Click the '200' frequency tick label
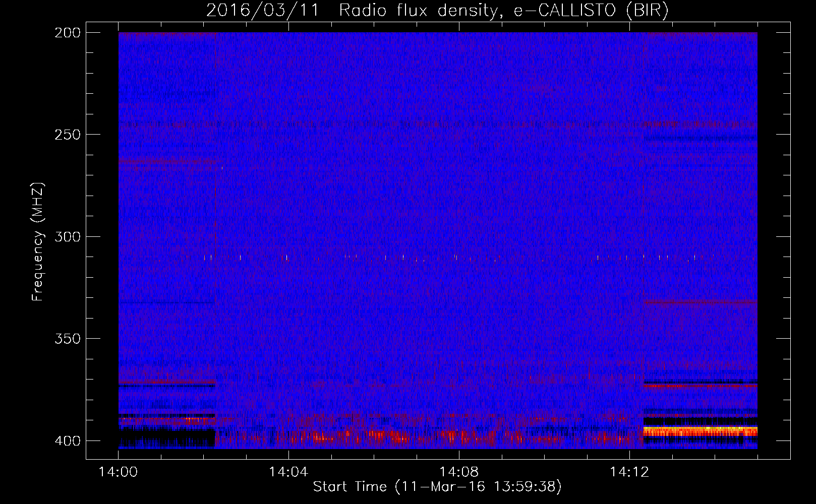The width and height of the screenshot is (816, 504). click(68, 33)
